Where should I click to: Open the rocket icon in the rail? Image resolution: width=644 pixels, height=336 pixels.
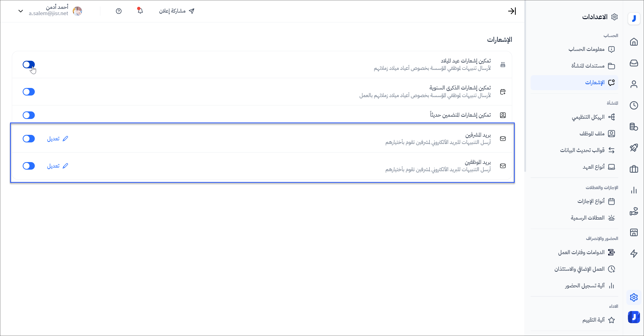pyautogui.click(x=634, y=148)
